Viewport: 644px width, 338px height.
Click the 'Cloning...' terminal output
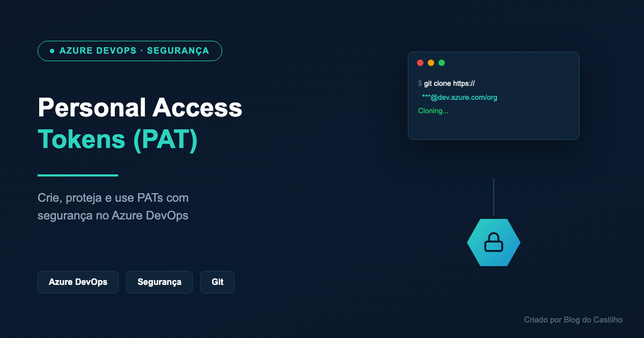[x=433, y=111]
